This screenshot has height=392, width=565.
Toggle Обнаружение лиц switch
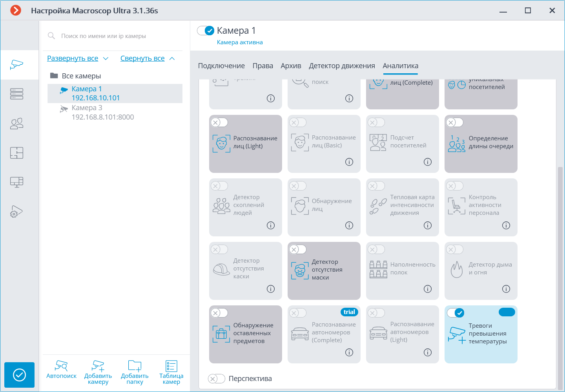[298, 186]
